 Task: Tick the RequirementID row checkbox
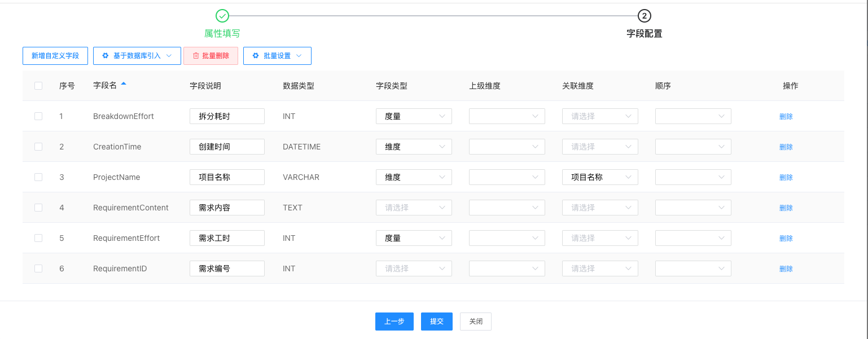(38, 268)
